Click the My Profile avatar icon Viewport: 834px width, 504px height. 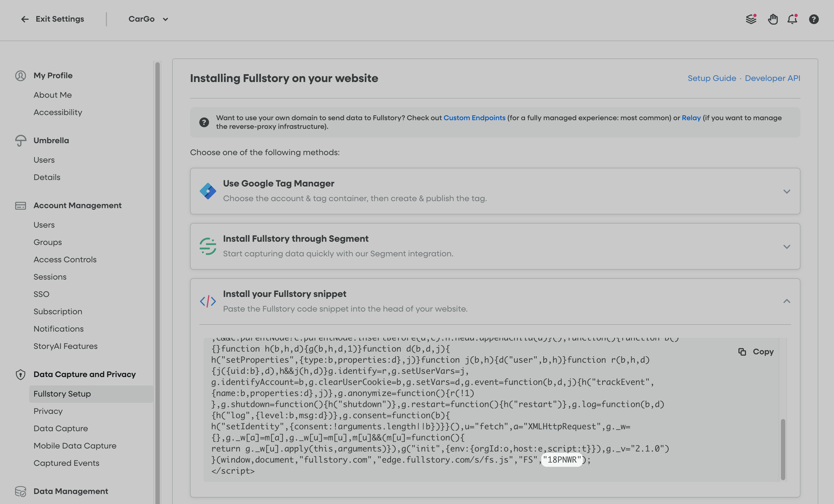20,76
